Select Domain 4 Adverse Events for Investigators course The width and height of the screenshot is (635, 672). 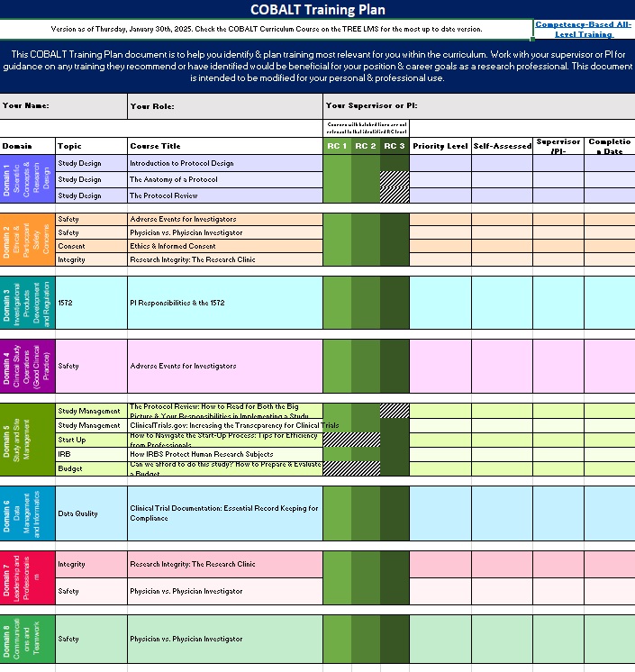[x=225, y=366]
